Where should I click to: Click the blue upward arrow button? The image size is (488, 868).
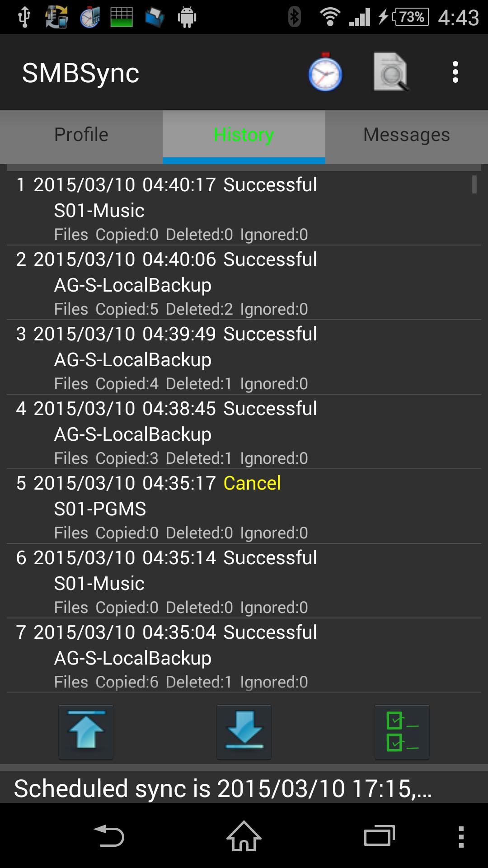click(86, 732)
